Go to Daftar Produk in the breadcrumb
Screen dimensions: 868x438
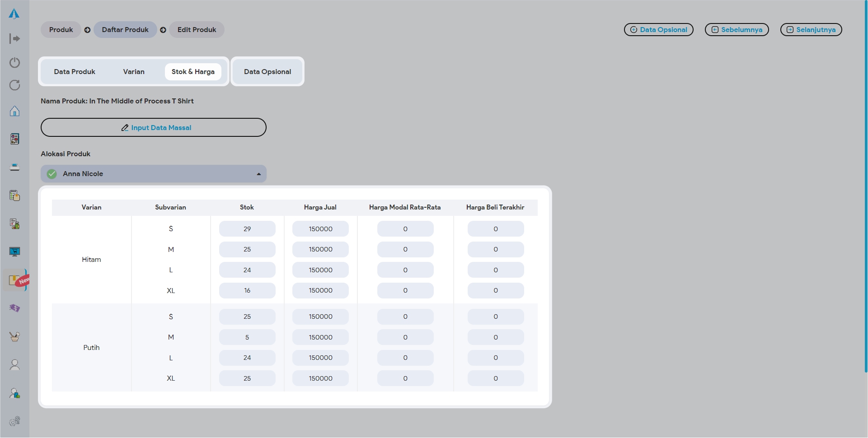pyautogui.click(x=125, y=30)
